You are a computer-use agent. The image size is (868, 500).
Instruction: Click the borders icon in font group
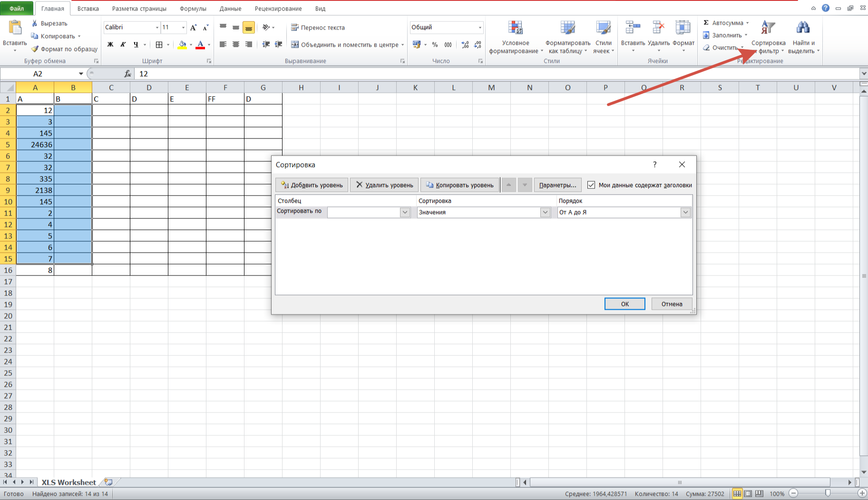pos(159,45)
